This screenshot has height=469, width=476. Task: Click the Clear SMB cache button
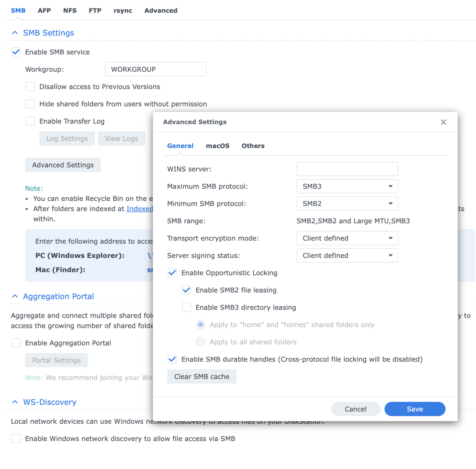tap(202, 376)
